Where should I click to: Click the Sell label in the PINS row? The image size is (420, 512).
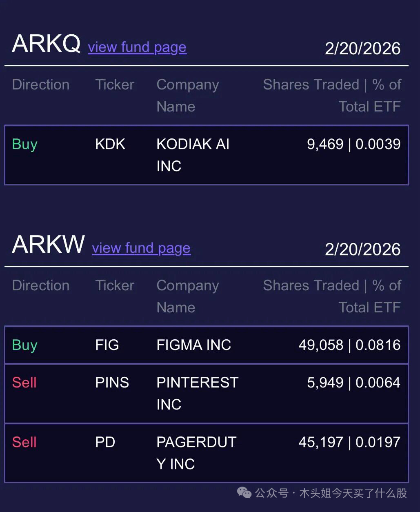pos(24,383)
